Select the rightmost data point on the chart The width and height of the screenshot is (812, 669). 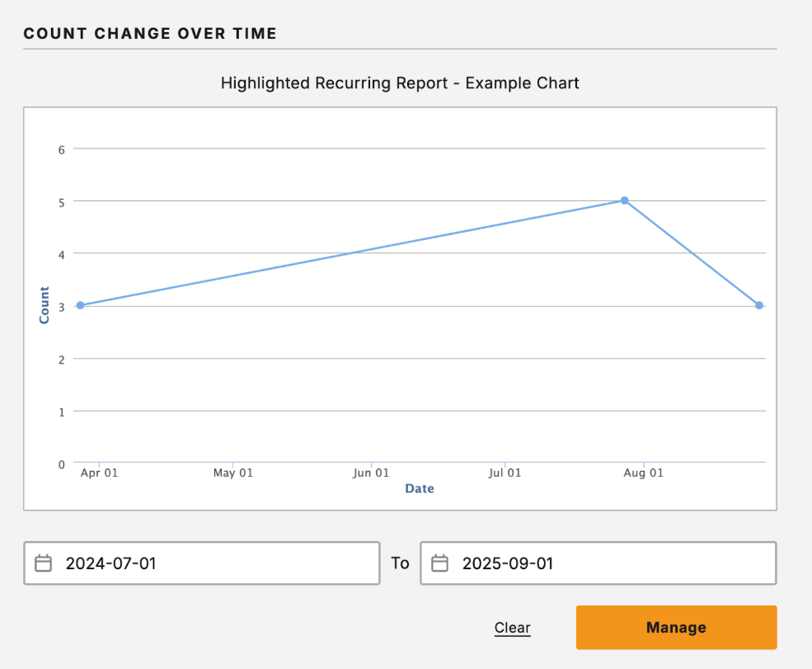[x=758, y=305]
